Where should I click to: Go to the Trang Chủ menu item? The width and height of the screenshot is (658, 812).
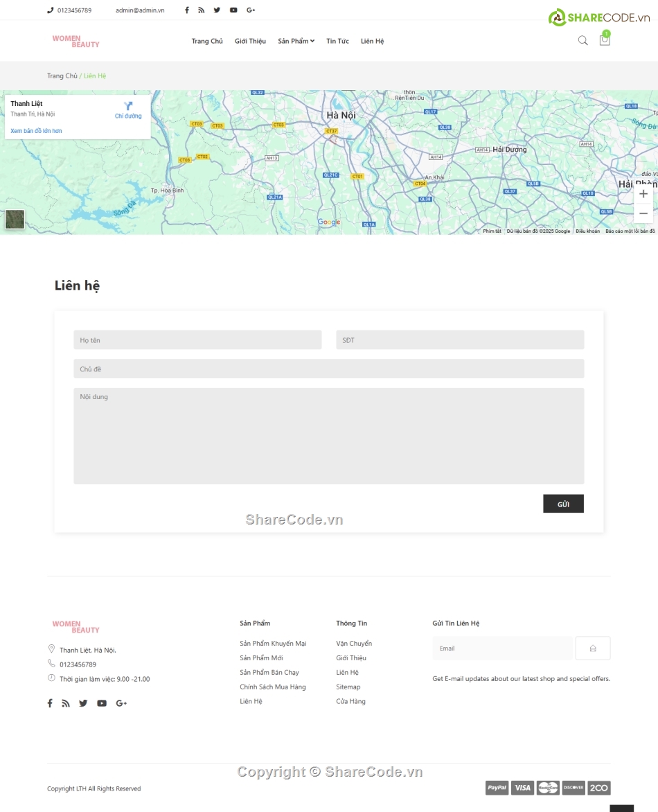[x=207, y=41]
